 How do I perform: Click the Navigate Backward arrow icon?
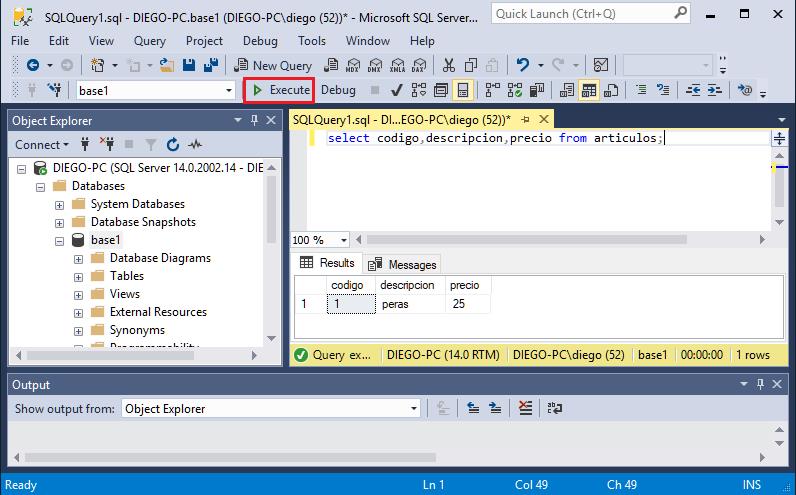[33, 65]
